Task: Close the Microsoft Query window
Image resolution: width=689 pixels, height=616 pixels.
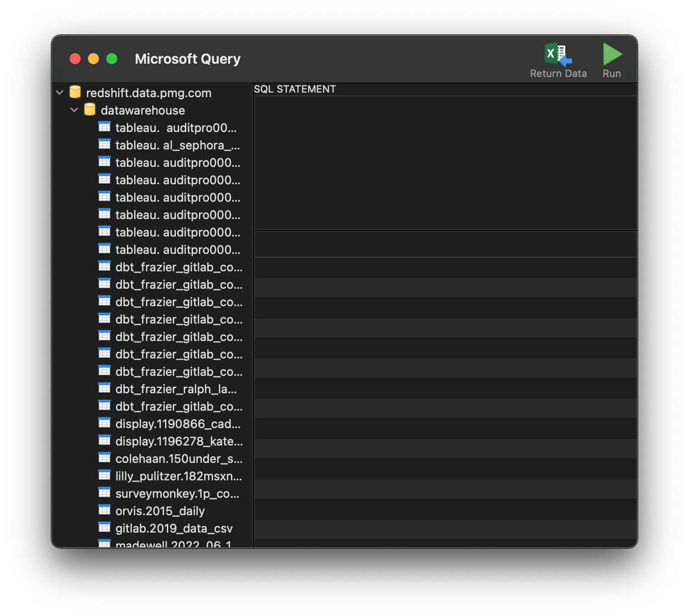Action: coord(75,59)
